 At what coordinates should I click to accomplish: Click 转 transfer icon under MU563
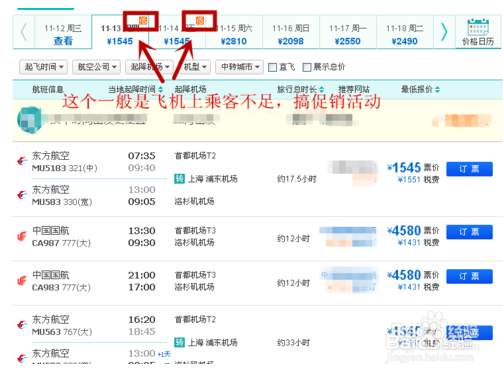pyautogui.click(x=179, y=342)
